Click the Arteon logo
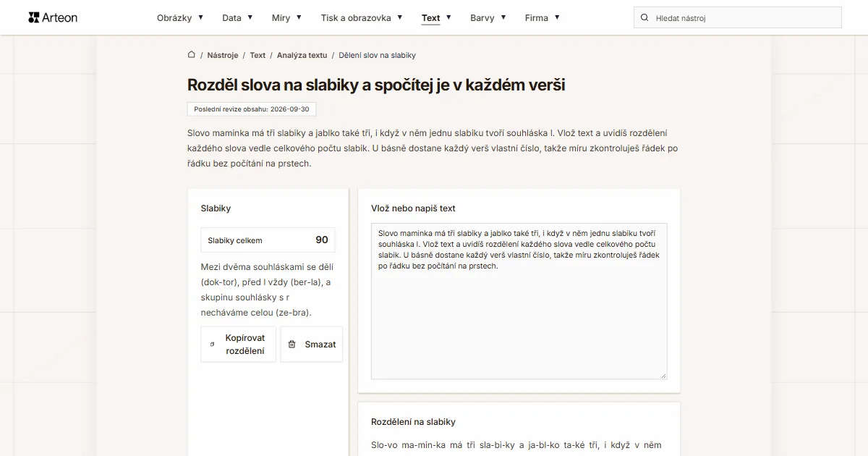Screen dimensions: 868x456 [53, 17]
